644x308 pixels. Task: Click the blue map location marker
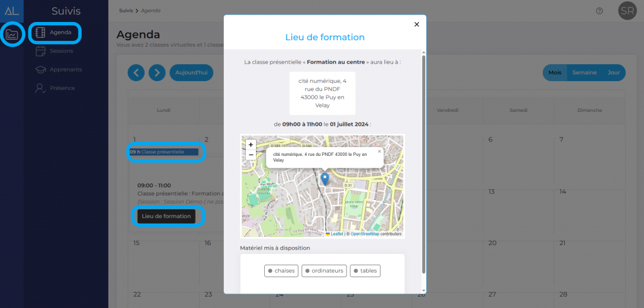coord(325,179)
